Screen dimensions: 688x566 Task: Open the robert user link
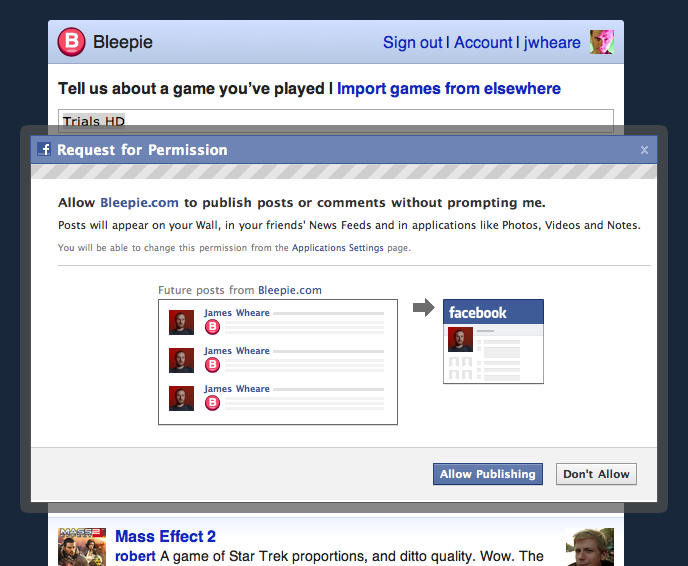coord(135,556)
